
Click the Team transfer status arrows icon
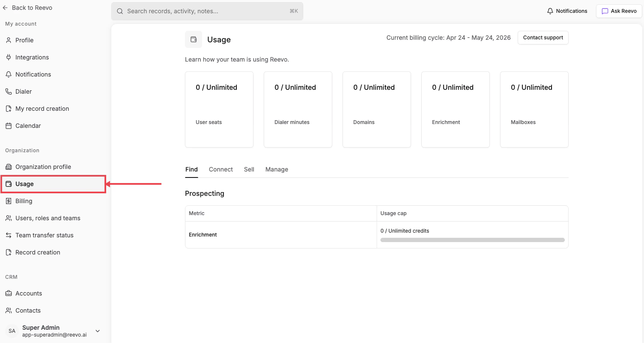coord(9,235)
